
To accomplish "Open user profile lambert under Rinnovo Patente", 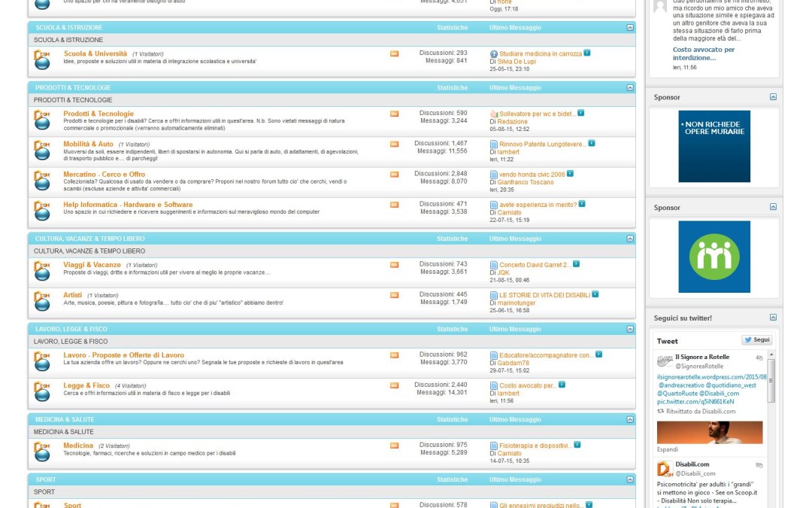I will pyautogui.click(x=508, y=152).
